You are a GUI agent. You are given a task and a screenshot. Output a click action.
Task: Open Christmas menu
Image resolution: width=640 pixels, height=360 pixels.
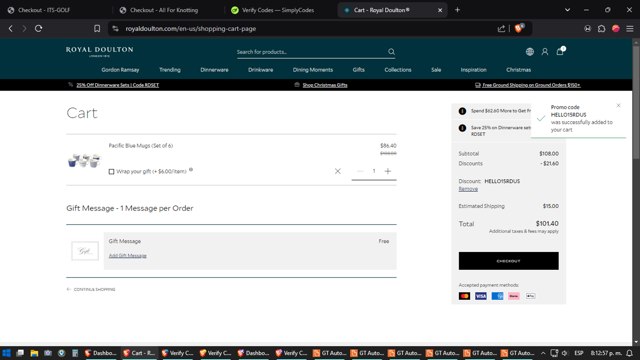[518, 70]
